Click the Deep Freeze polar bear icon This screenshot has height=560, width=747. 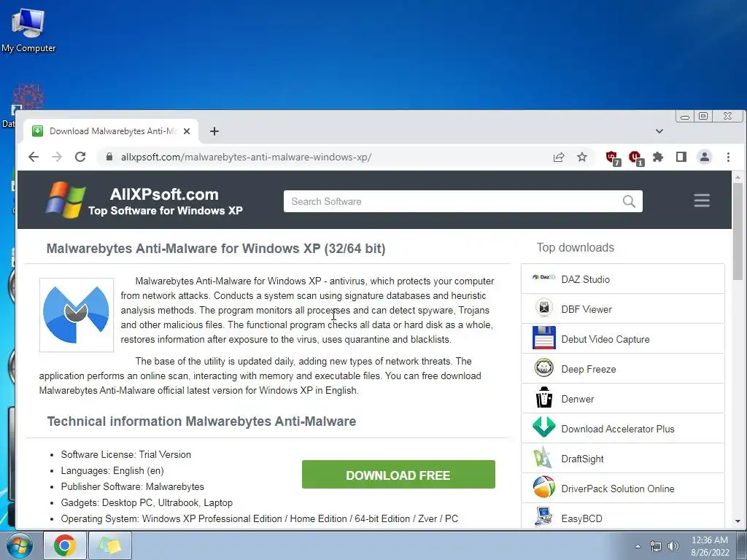point(543,367)
